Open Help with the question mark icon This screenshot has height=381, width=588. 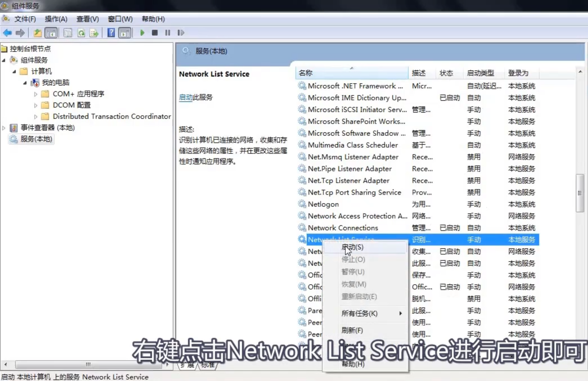click(x=111, y=33)
